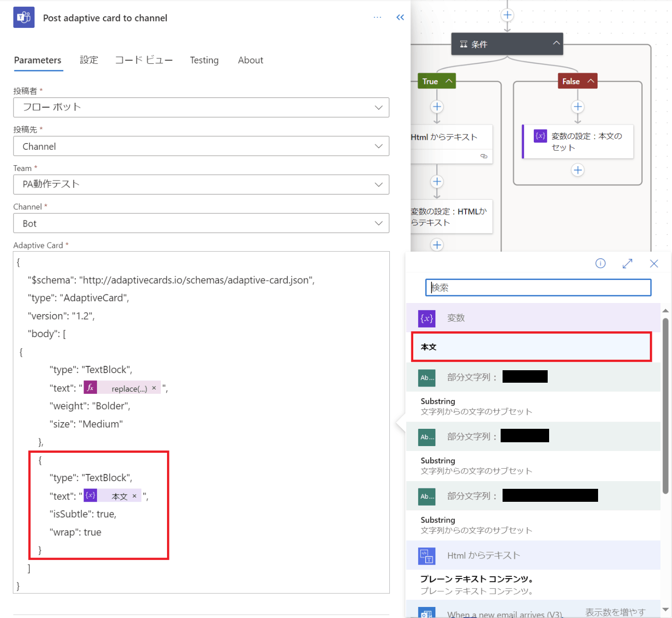This screenshot has height=618, width=672.
Task: Click variable icon on 本文のセット card
Action: [540, 136]
